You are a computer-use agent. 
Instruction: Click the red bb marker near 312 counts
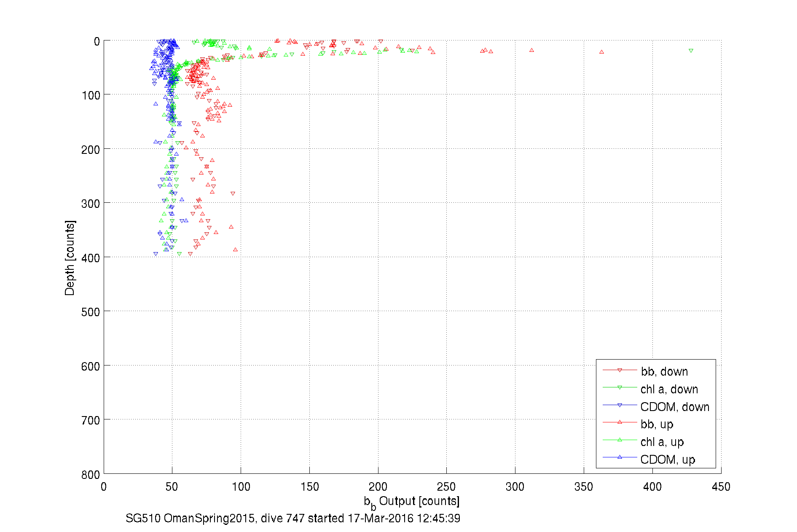click(531, 50)
